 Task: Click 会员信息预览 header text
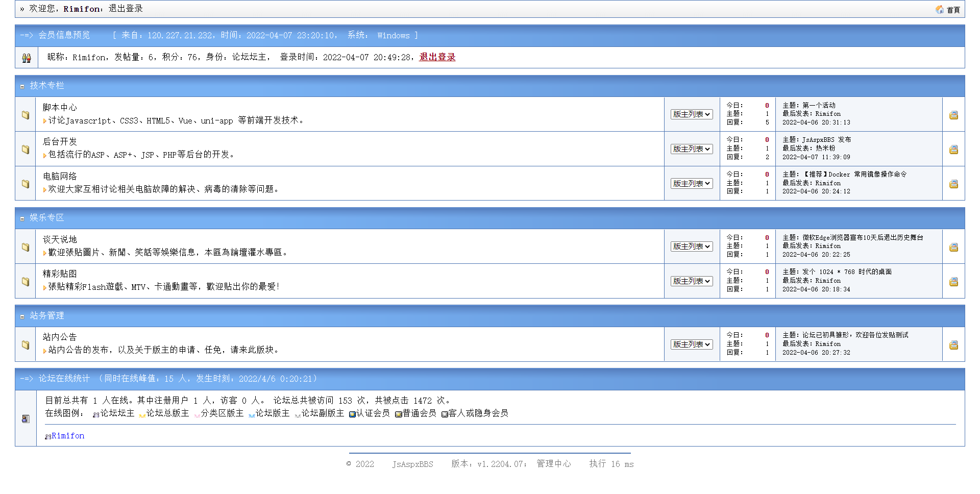64,35
